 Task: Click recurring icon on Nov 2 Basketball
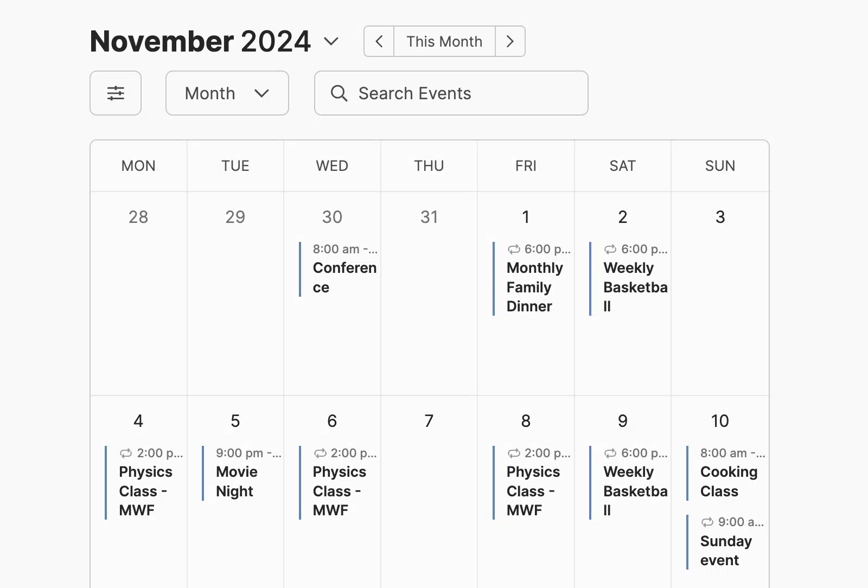coord(610,250)
